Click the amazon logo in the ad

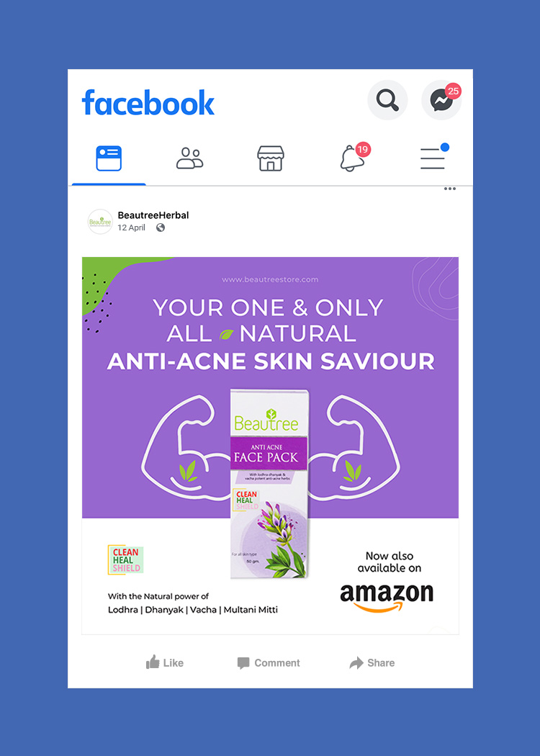(x=387, y=598)
